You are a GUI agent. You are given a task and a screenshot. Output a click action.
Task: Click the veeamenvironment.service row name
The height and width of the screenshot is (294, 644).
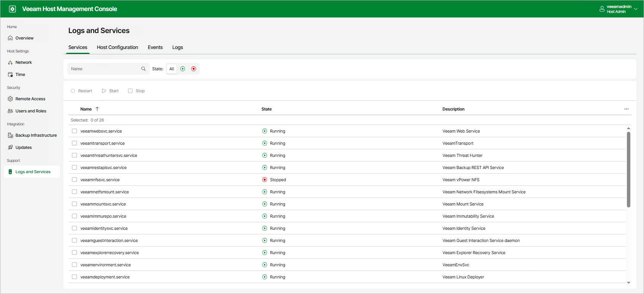[106, 265]
